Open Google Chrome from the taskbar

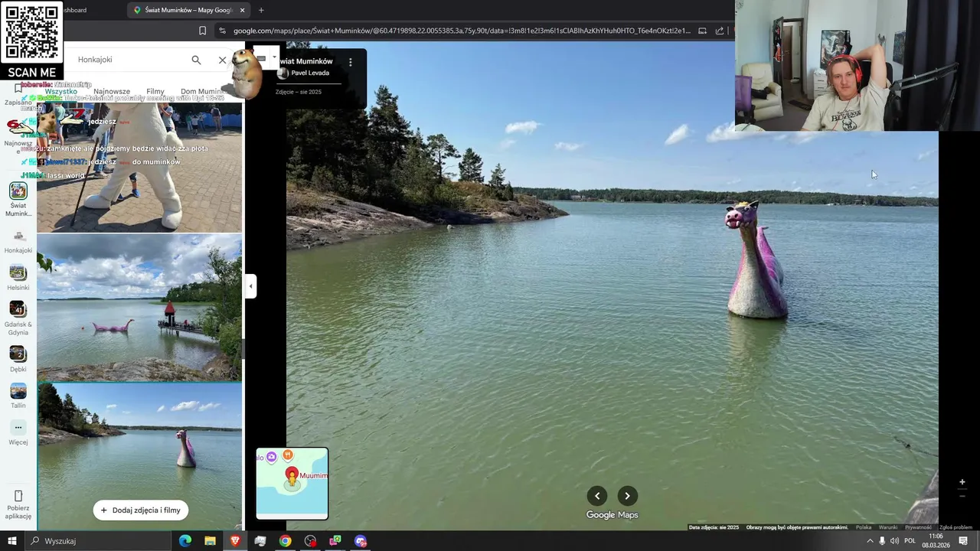tap(285, 541)
